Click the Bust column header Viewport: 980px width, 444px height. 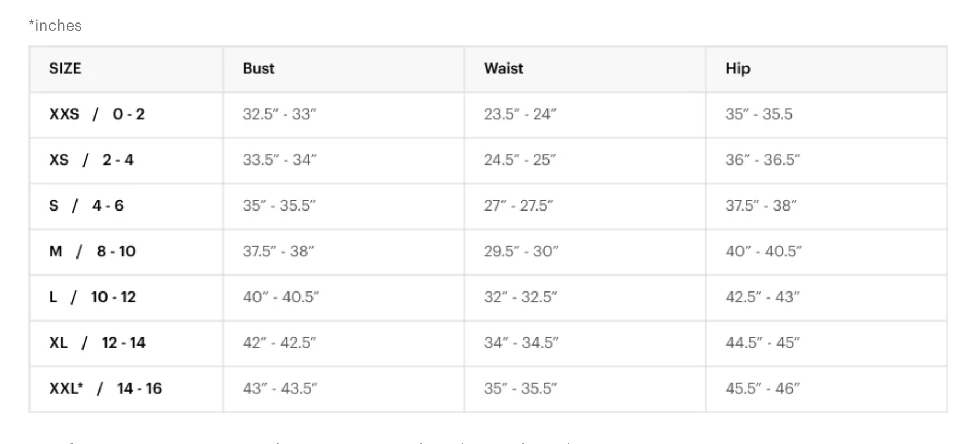coord(258,68)
